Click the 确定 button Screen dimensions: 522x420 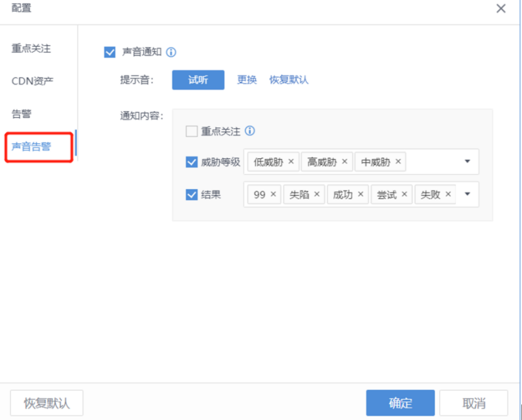[x=400, y=403]
